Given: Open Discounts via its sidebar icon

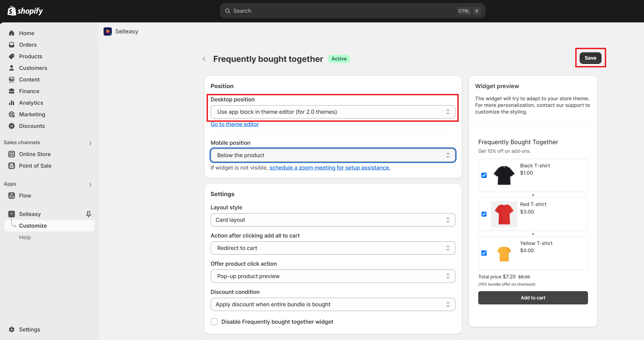Looking at the screenshot, I should coord(12,126).
